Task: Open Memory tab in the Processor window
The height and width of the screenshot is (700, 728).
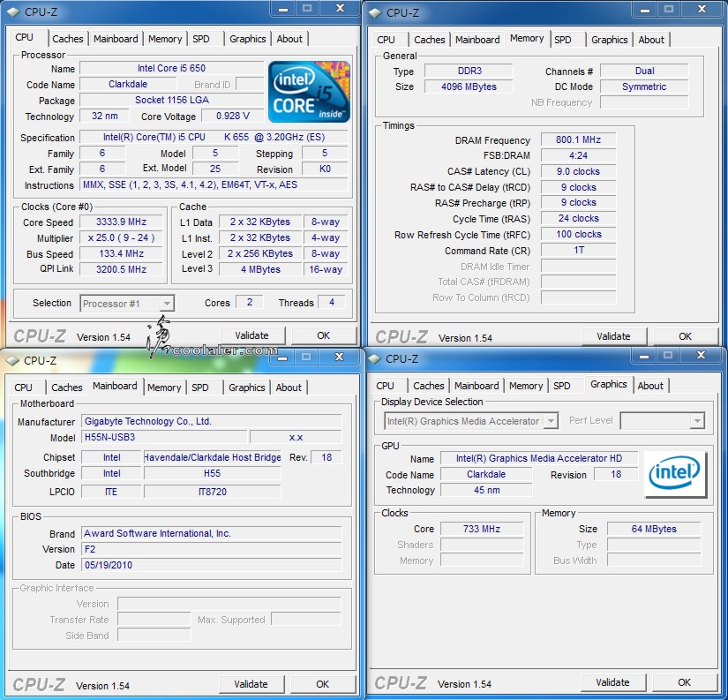Action: tap(165, 39)
